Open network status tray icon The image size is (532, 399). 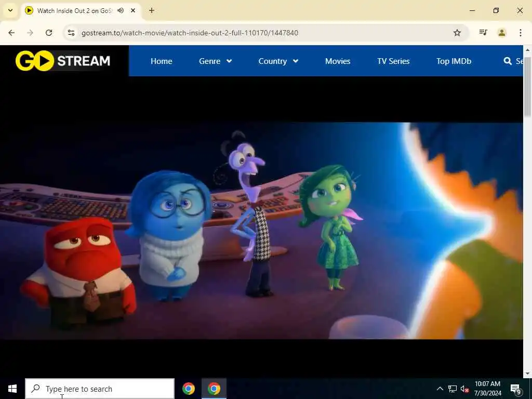click(x=453, y=389)
